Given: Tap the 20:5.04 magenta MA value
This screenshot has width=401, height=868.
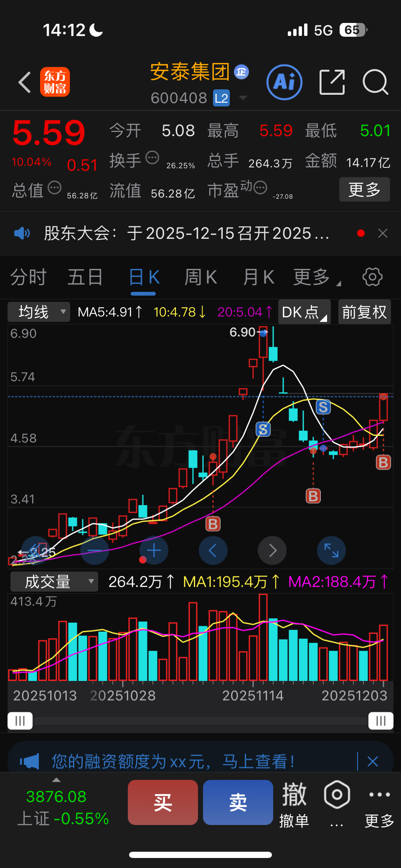Looking at the screenshot, I should pyautogui.click(x=245, y=312).
